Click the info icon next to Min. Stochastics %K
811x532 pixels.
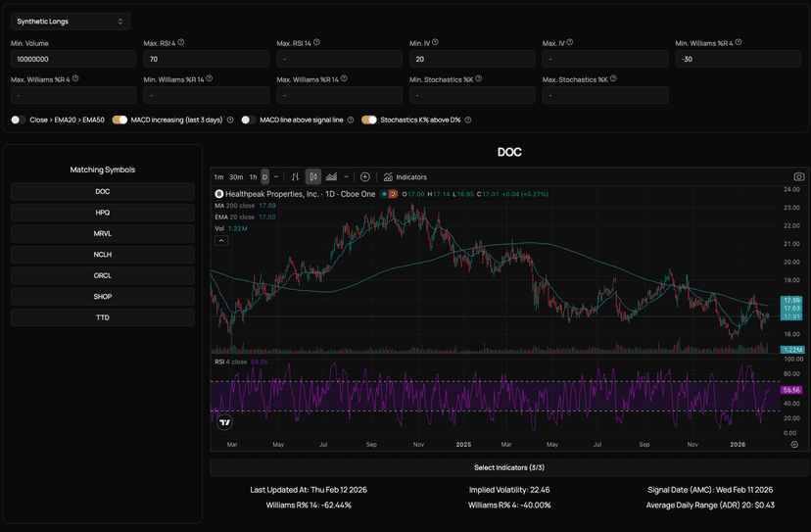478,78
